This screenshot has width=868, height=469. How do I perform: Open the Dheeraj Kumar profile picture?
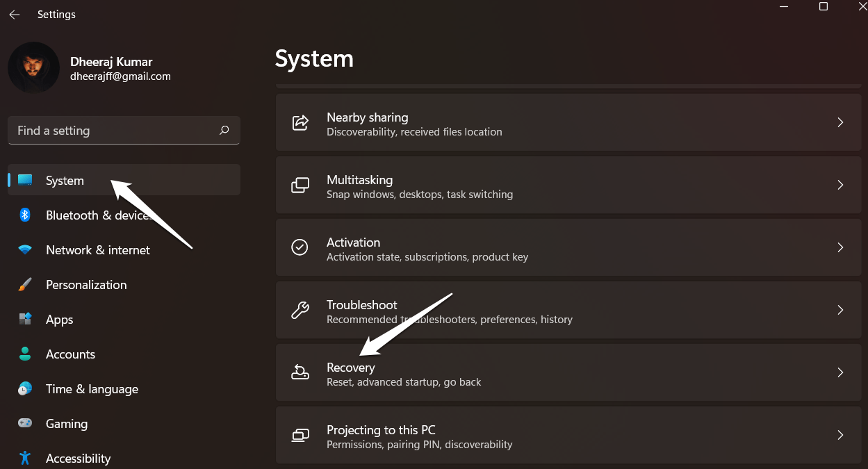pyautogui.click(x=33, y=67)
